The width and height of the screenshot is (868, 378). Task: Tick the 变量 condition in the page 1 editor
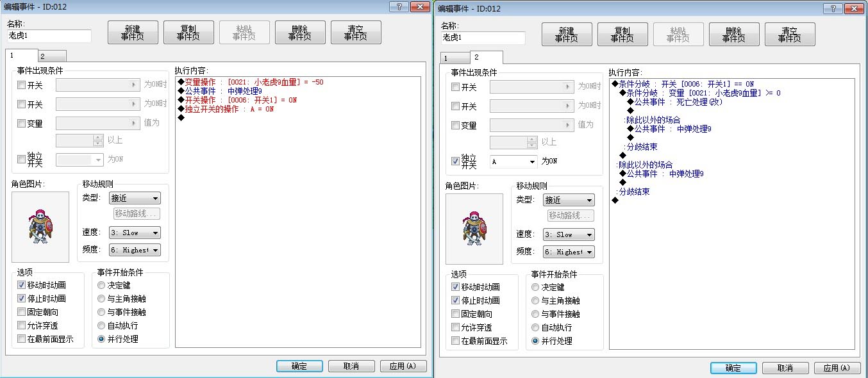coord(22,124)
